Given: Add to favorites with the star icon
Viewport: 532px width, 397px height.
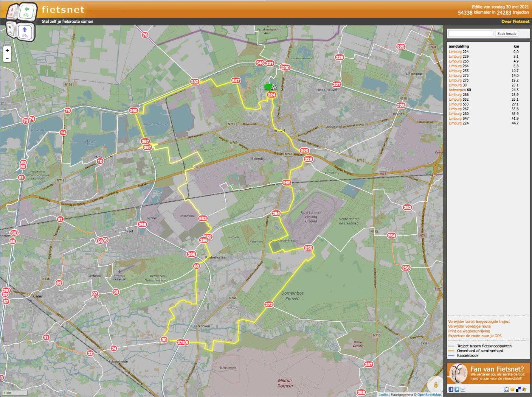Looking at the screenshot, I should pyautogui.click(x=512, y=389).
